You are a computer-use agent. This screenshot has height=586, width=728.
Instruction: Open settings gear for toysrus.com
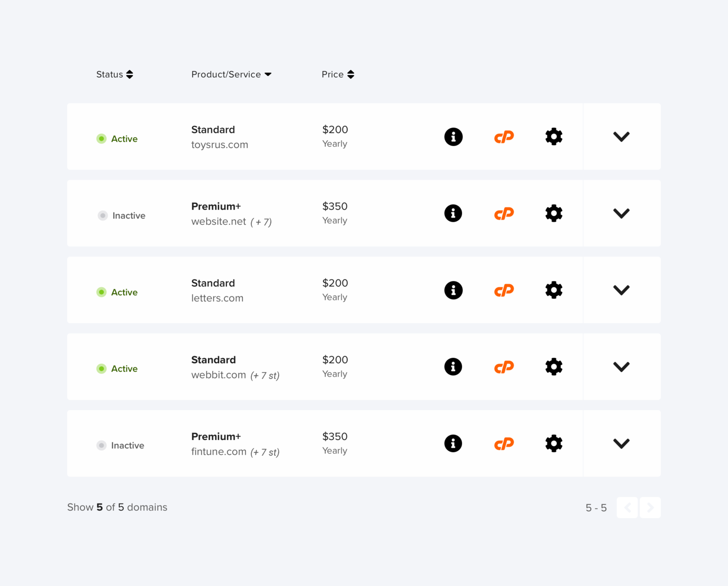pos(553,137)
